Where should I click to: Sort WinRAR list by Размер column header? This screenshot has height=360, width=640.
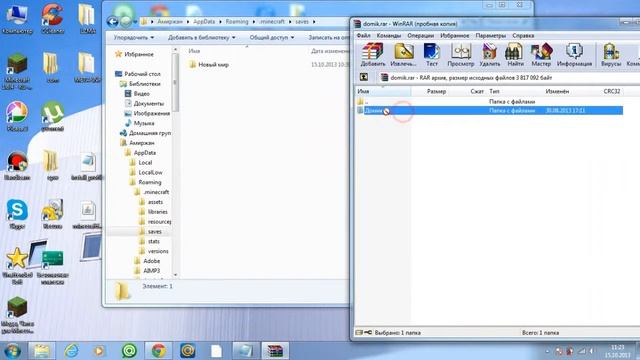point(436,91)
